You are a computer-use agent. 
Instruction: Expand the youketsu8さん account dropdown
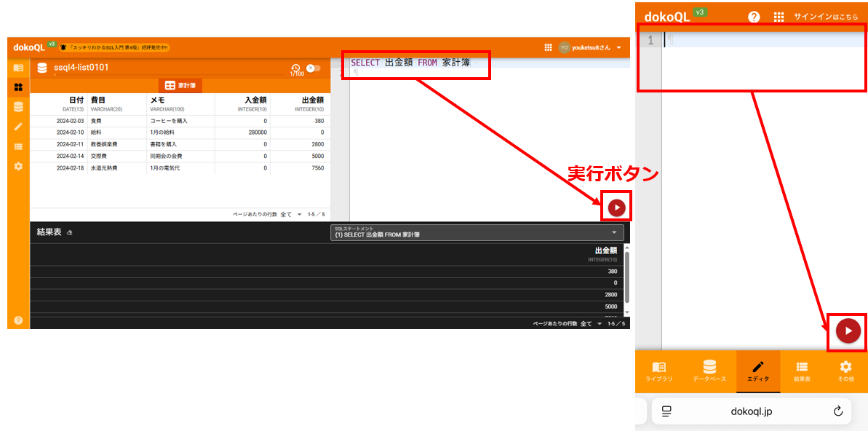(618, 47)
